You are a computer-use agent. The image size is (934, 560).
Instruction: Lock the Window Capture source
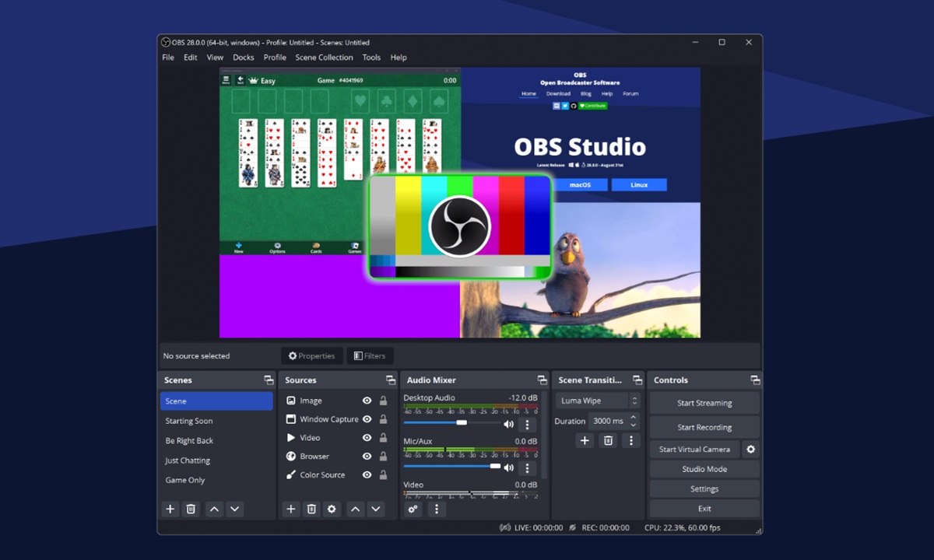pos(383,418)
